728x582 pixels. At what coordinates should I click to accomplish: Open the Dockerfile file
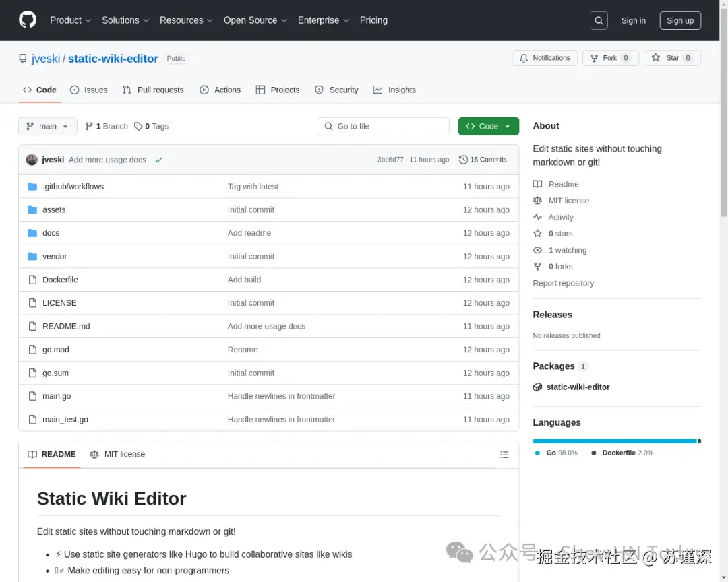[60, 280]
